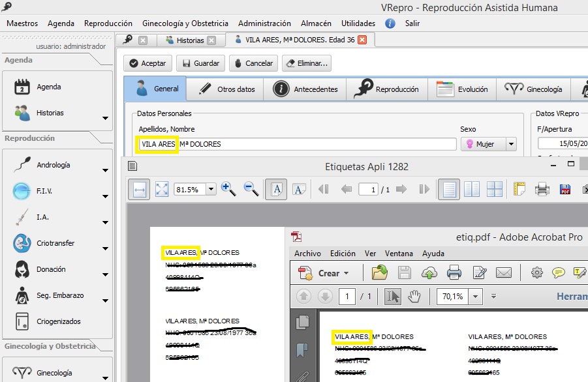The width and height of the screenshot is (588, 382).
Task: Open page setup in Etiquetas viewer
Action: (519, 189)
